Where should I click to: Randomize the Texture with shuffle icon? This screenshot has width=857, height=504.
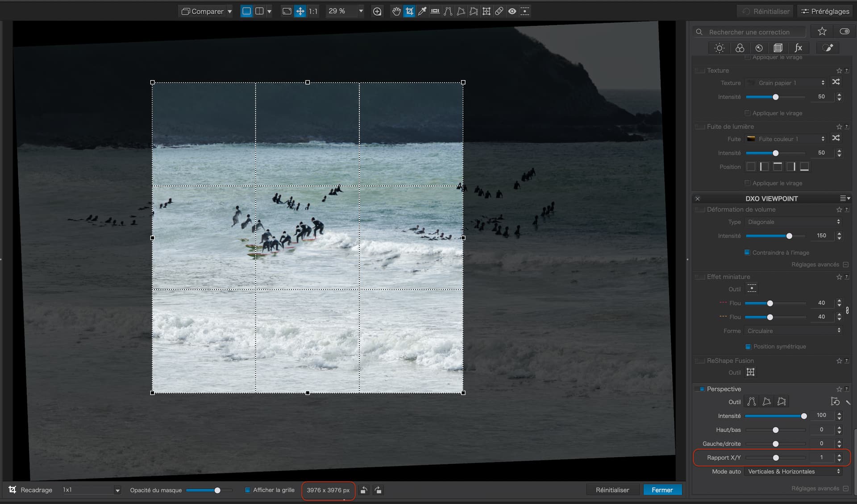pos(836,82)
